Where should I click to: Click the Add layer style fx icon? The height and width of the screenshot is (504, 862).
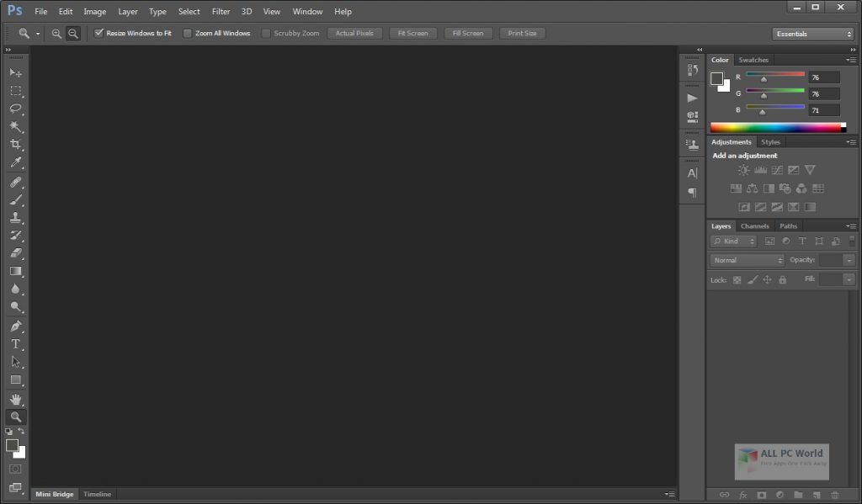point(742,495)
